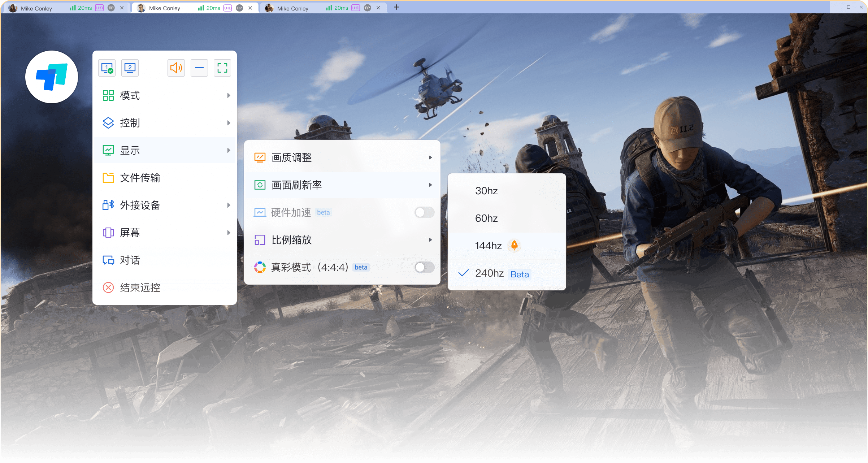This screenshot has height=463, width=868.
Task: Switch to monitor 2 display icon
Action: [130, 68]
